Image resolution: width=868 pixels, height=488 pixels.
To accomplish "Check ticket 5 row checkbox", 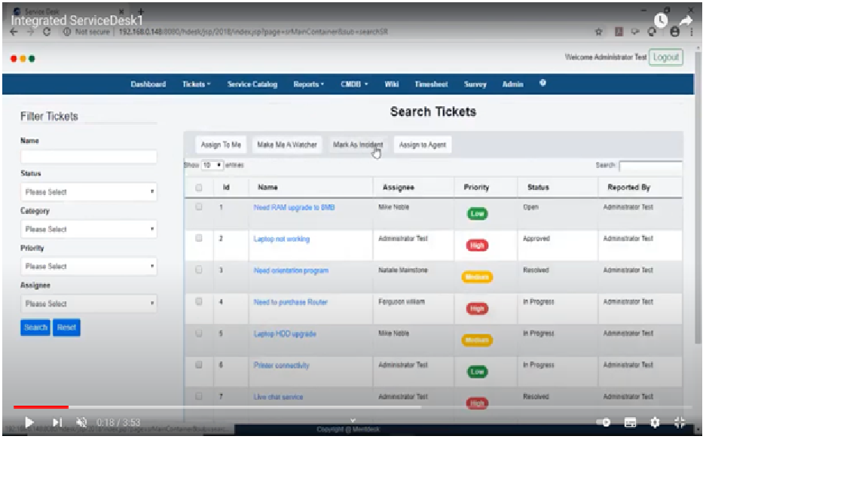I will 199,334.
